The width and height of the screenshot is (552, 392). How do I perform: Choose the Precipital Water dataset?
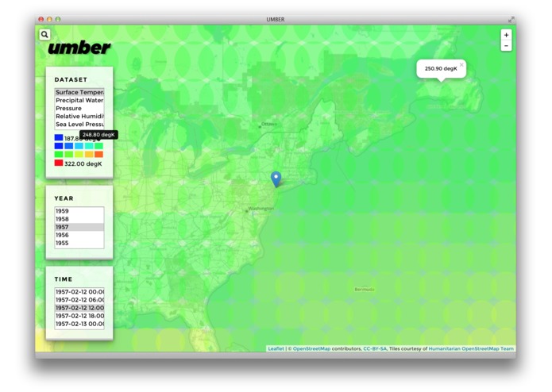(x=79, y=100)
